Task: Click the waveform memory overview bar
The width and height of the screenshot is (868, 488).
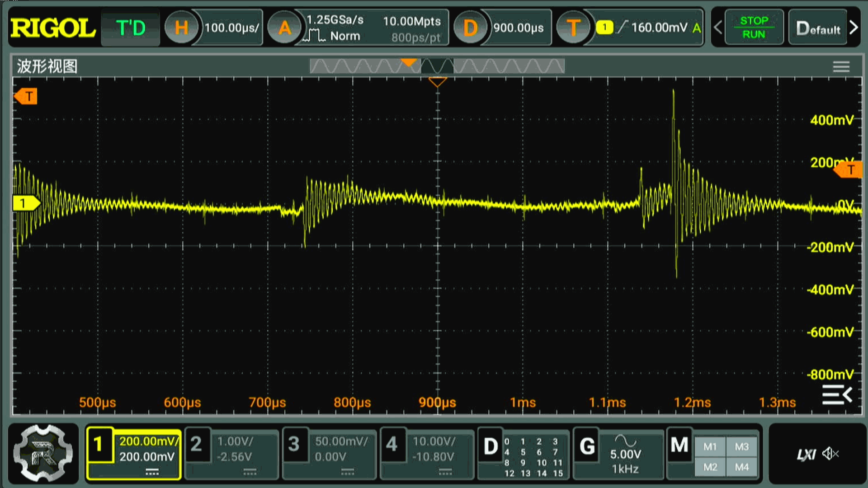Action: (437, 66)
